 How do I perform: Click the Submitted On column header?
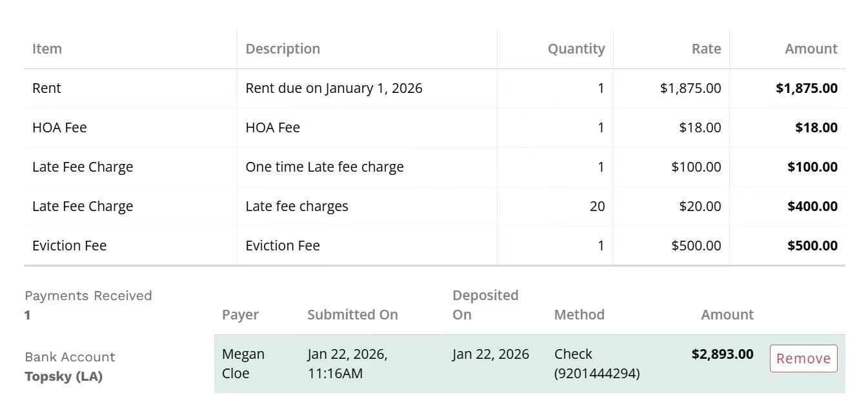click(x=352, y=315)
